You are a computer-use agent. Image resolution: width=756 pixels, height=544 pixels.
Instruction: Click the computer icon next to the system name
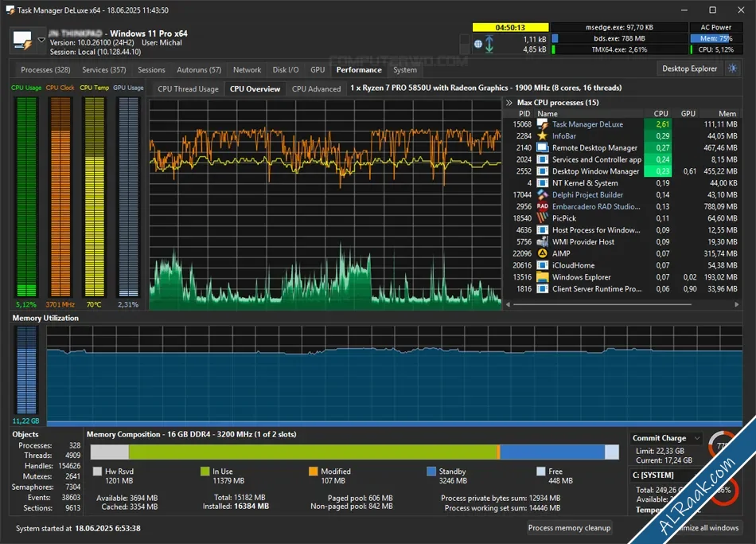point(22,41)
